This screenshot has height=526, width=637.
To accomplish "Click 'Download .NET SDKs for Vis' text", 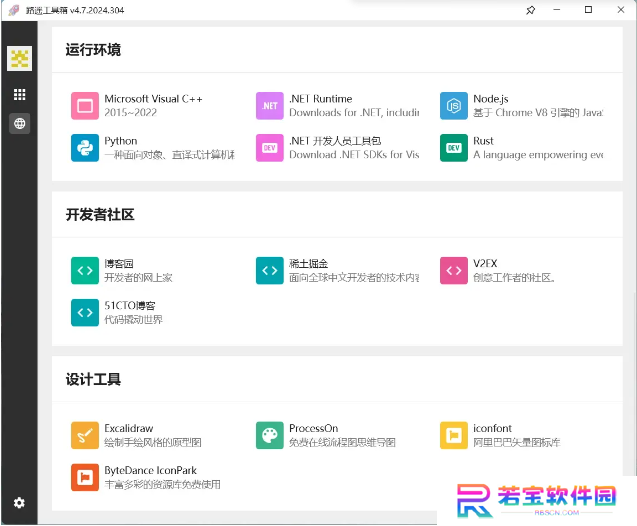I will (354, 155).
